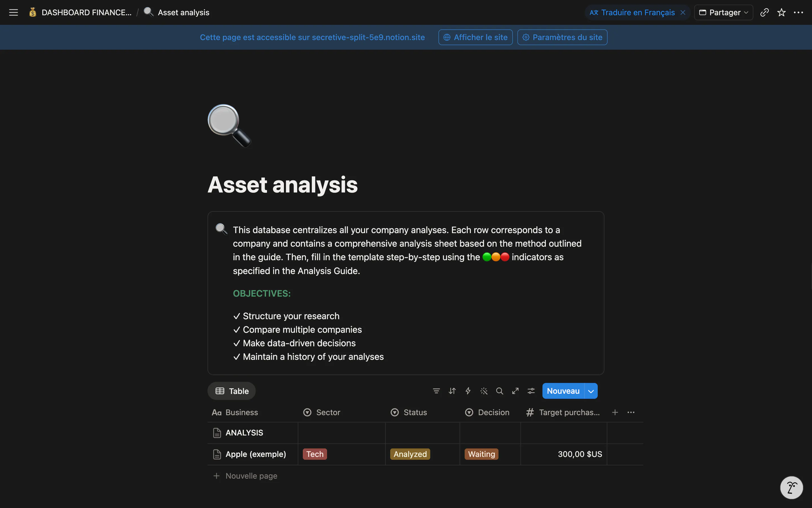This screenshot has height=508, width=812.
Task: Star this page as favorite
Action: point(782,12)
